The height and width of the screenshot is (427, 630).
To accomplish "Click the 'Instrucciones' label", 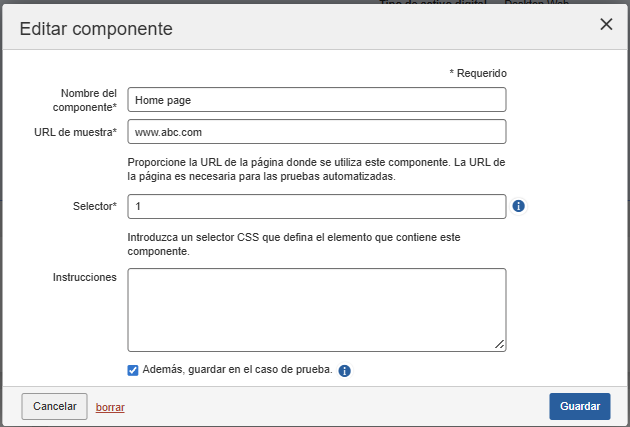I will (84, 277).
